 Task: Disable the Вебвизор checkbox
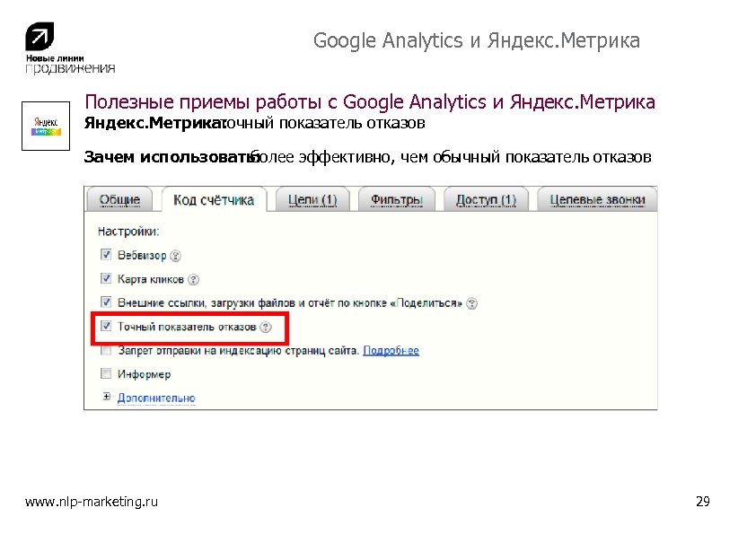[107, 255]
